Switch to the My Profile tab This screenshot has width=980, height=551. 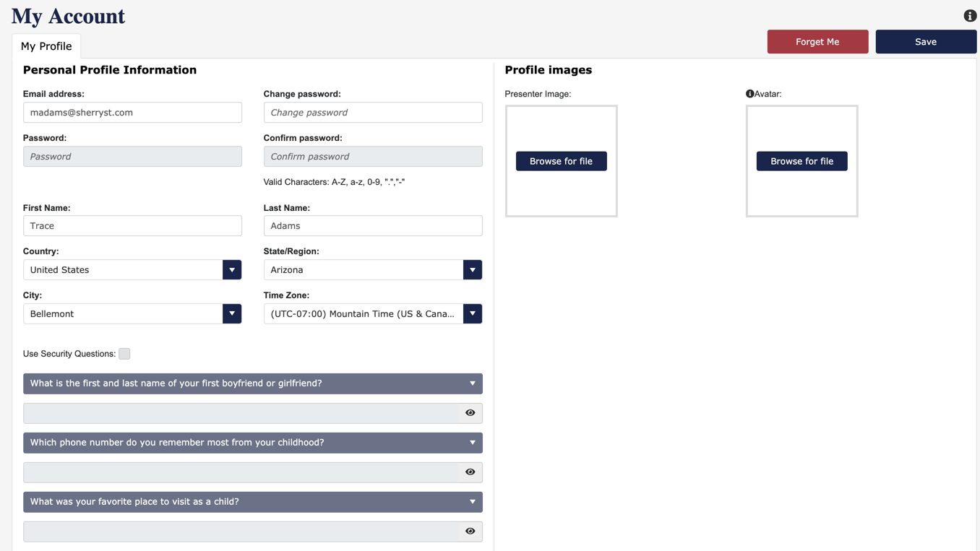46,46
